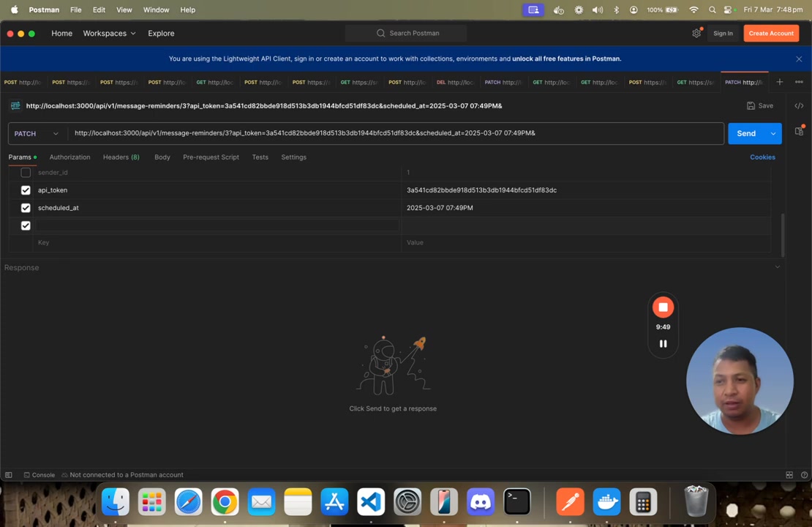Send the PATCH request
The image size is (812, 527).
pyautogui.click(x=746, y=134)
